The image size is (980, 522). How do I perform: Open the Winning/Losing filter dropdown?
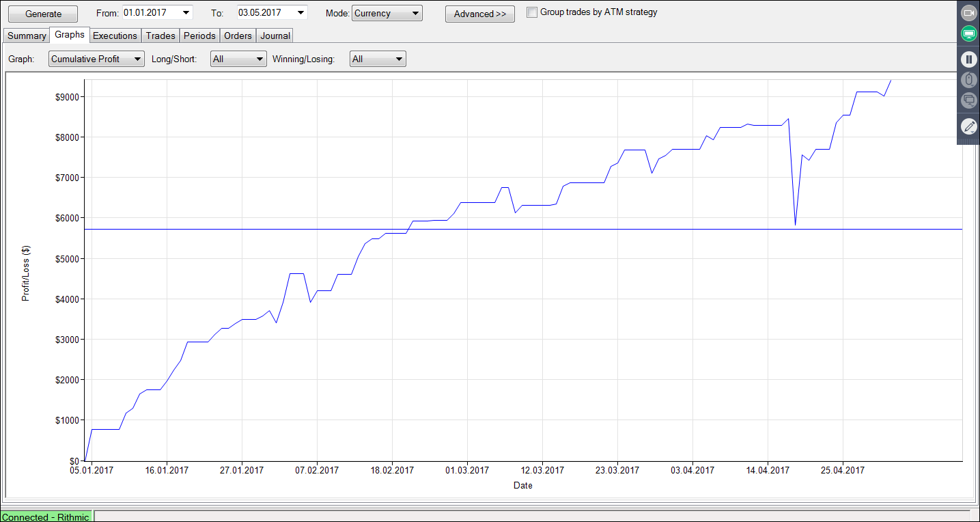pos(399,59)
